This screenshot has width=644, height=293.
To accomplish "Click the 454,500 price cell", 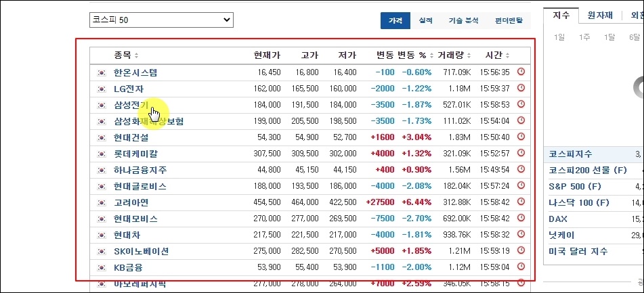I will (267, 202).
